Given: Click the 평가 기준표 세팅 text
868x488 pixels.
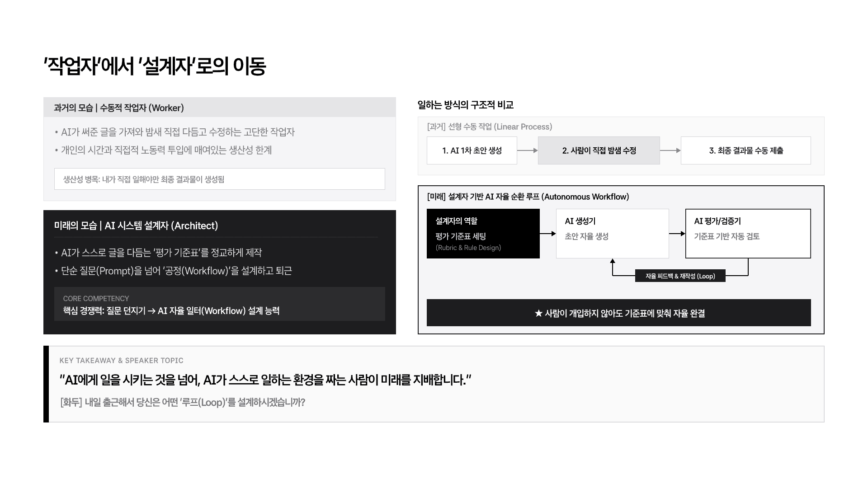Looking at the screenshot, I should pyautogui.click(x=461, y=236).
